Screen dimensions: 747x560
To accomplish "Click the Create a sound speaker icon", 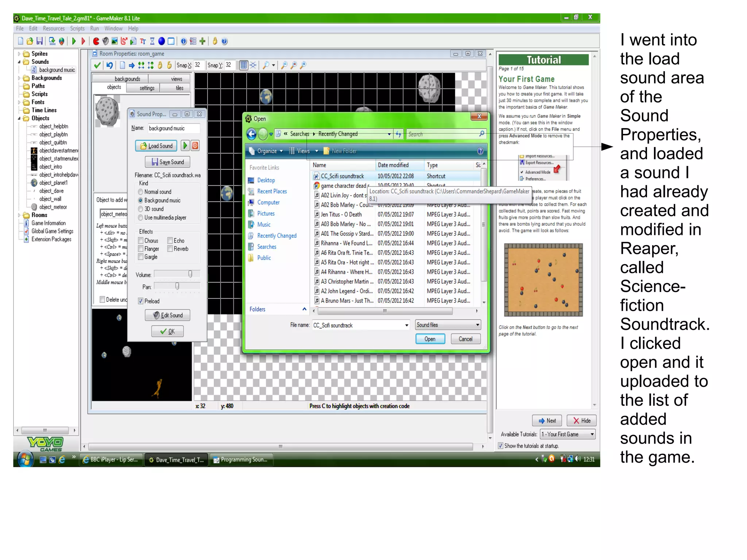I will (105, 41).
